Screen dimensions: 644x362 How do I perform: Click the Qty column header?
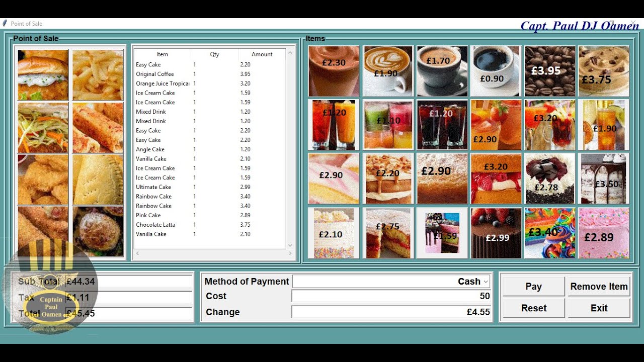tap(214, 54)
